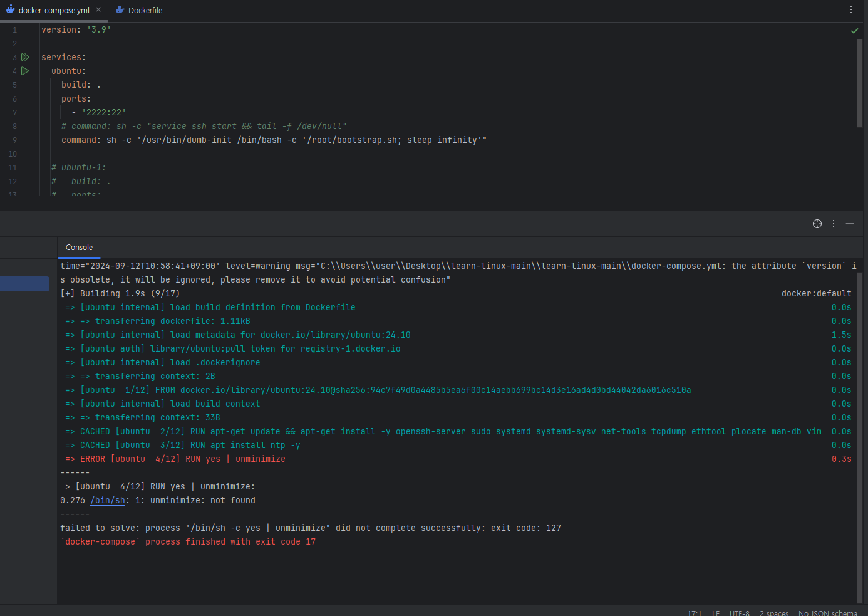The width and height of the screenshot is (868, 616).
Task: Click the 'transferring context: 33B' line
Action: pyautogui.click(x=143, y=417)
